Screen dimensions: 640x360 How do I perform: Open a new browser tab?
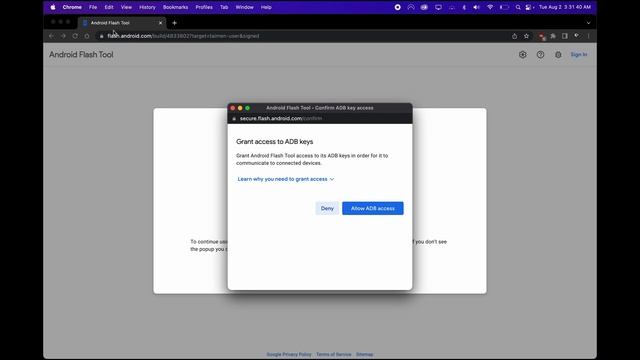174,23
